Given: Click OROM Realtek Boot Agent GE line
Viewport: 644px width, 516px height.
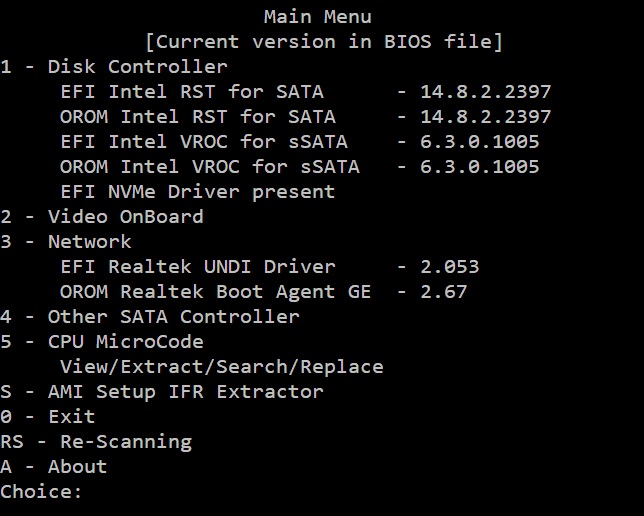Looking at the screenshot, I should (x=263, y=291).
